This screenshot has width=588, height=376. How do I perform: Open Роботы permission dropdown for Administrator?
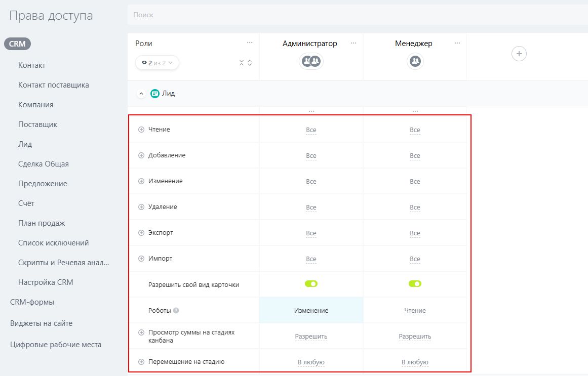[x=311, y=311]
